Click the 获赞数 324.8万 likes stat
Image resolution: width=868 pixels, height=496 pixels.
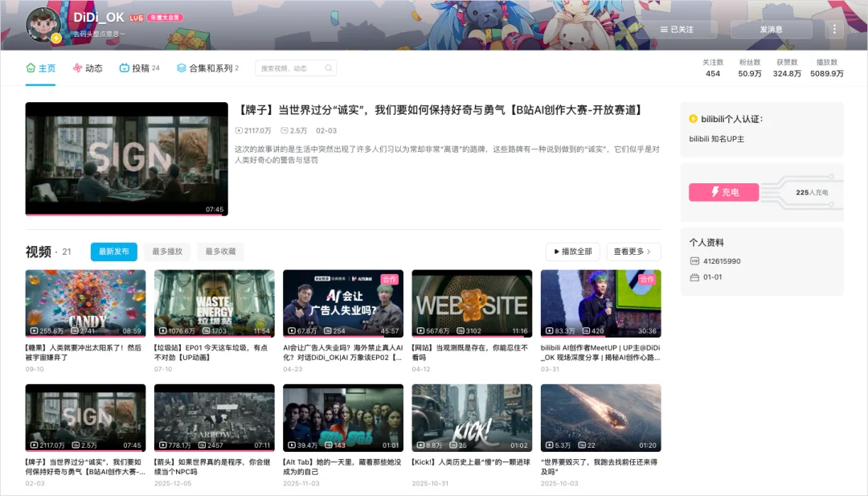(x=787, y=68)
